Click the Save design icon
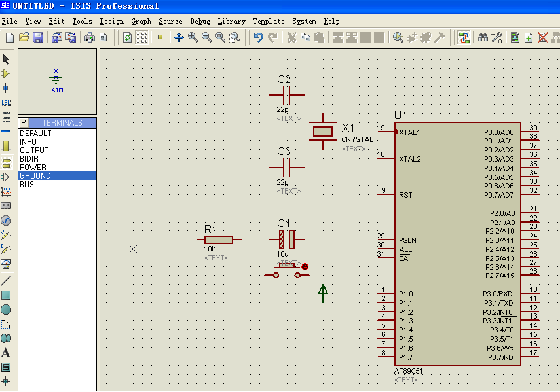 pyautogui.click(x=38, y=37)
